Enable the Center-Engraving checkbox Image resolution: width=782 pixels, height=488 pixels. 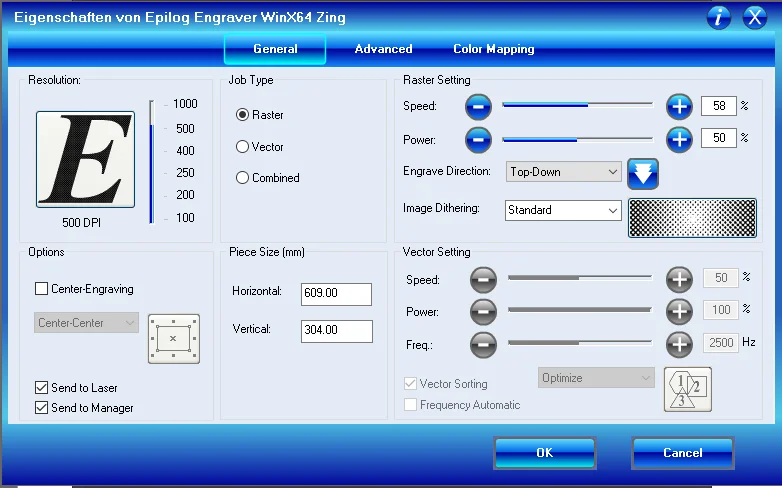coord(42,289)
